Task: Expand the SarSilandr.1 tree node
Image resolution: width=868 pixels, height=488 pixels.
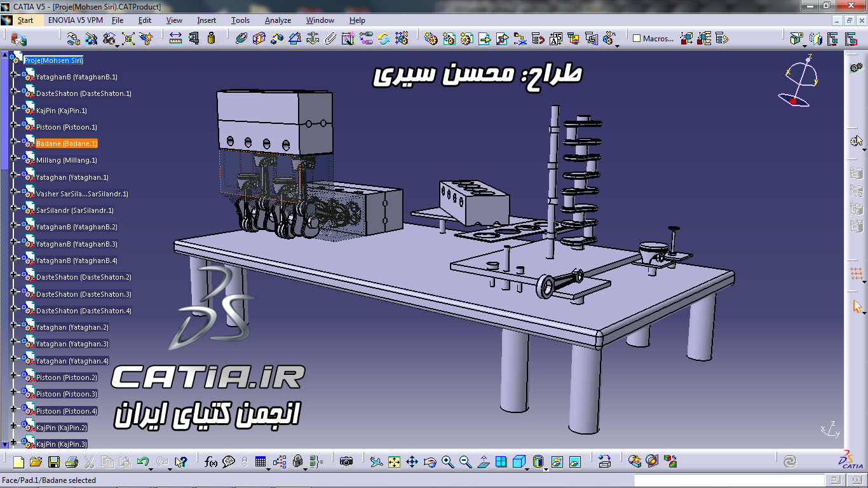Action: (13, 208)
